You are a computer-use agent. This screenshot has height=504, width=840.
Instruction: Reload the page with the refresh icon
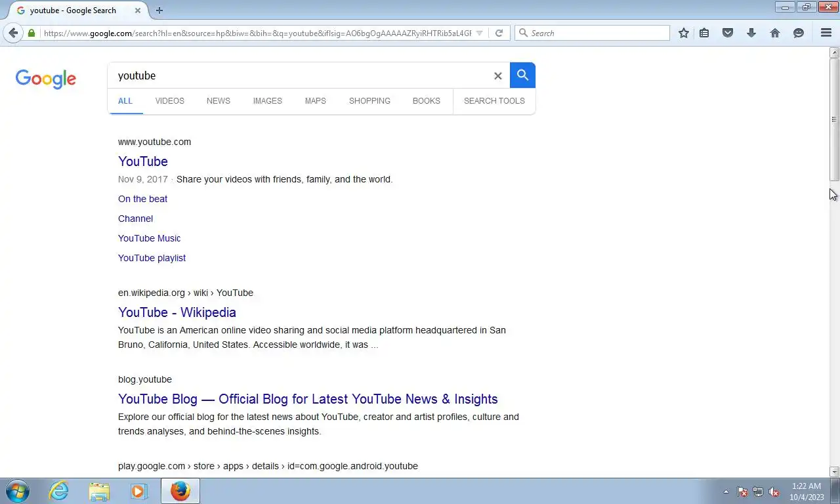[499, 33]
